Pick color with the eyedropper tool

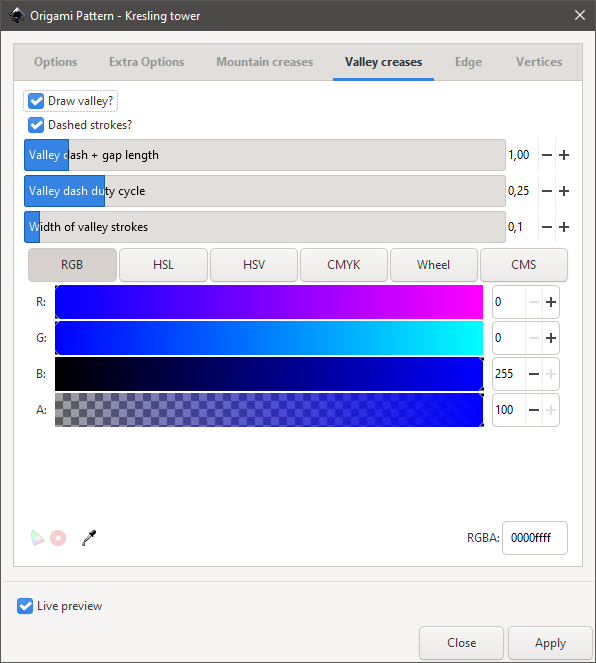point(89,538)
